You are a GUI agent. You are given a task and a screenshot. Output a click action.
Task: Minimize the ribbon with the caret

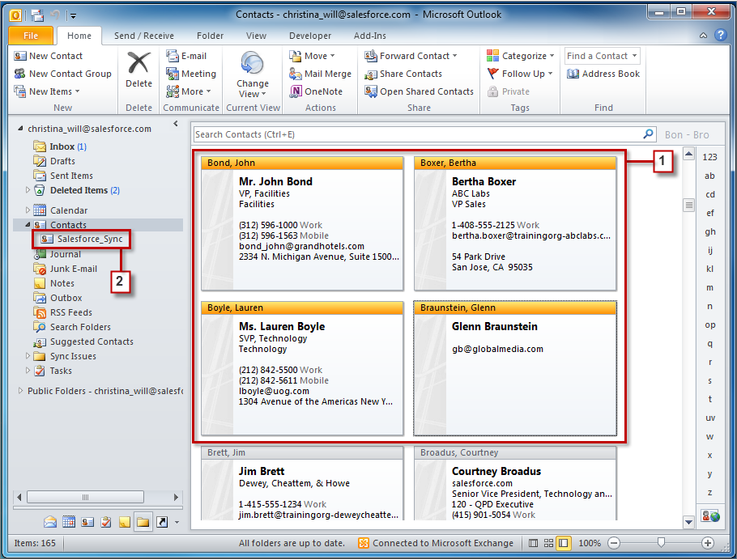703,36
